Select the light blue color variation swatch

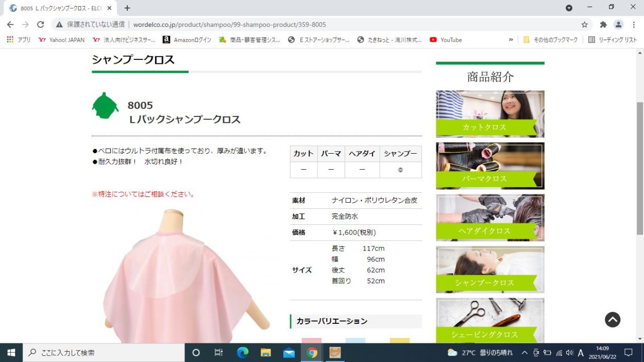355,340
